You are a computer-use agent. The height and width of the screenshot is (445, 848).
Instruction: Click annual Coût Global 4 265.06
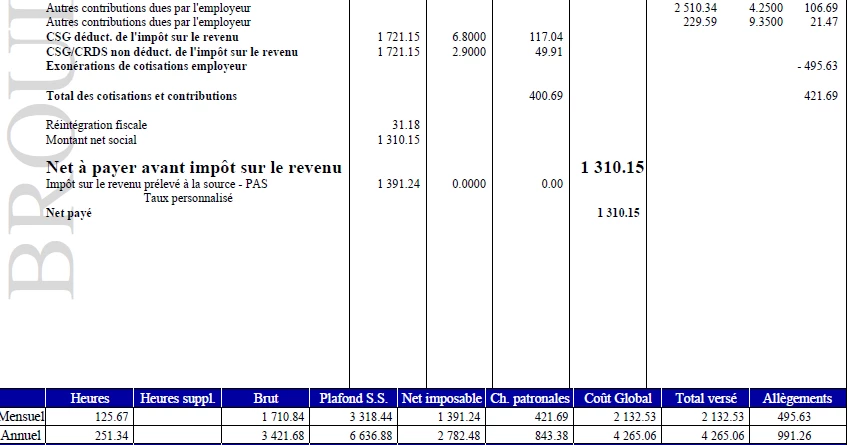coord(635,435)
